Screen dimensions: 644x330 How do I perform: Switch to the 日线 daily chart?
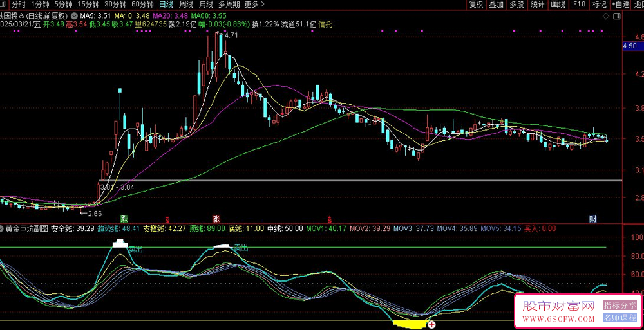point(166,5)
